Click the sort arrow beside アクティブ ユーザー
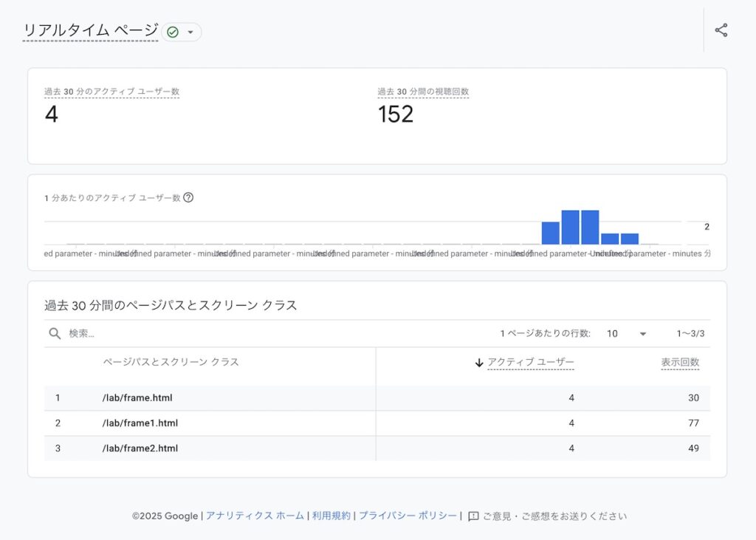This screenshot has height=540, width=756. pyautogui.click(x=479, y=363)
